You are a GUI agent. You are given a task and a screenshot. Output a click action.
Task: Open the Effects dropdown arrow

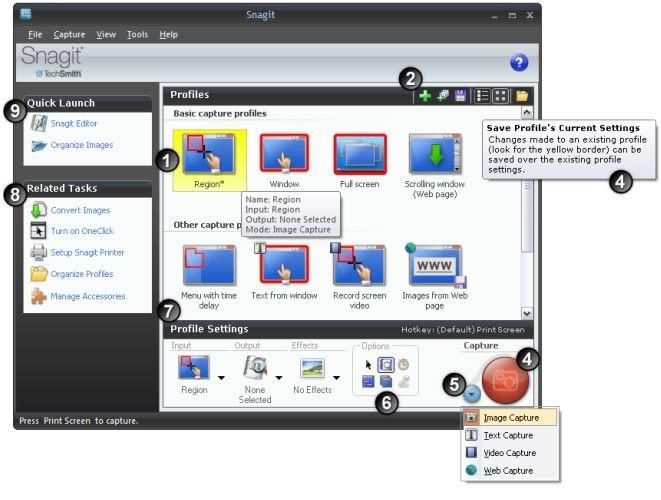(x=336, y=378)
